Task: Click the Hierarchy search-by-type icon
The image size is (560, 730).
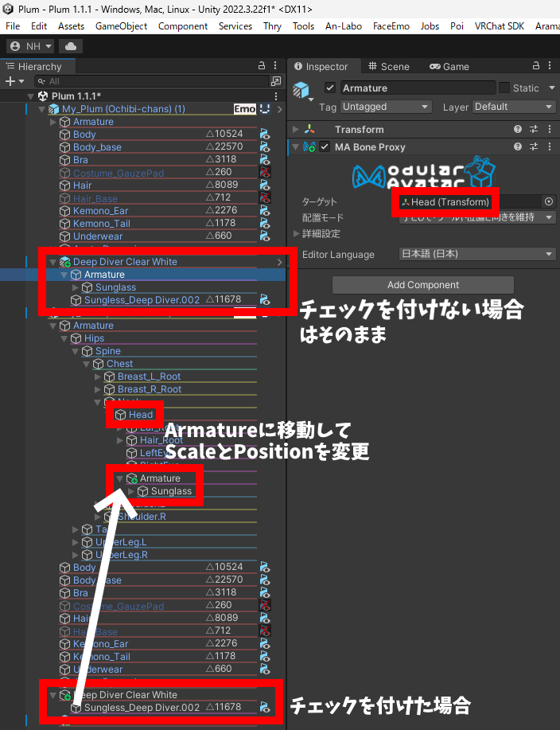Action: point(276,81)
